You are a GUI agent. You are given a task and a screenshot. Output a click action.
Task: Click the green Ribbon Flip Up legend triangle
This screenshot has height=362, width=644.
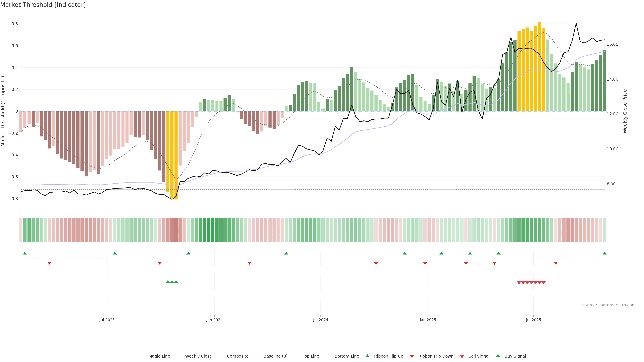click(x=367, y=356)
